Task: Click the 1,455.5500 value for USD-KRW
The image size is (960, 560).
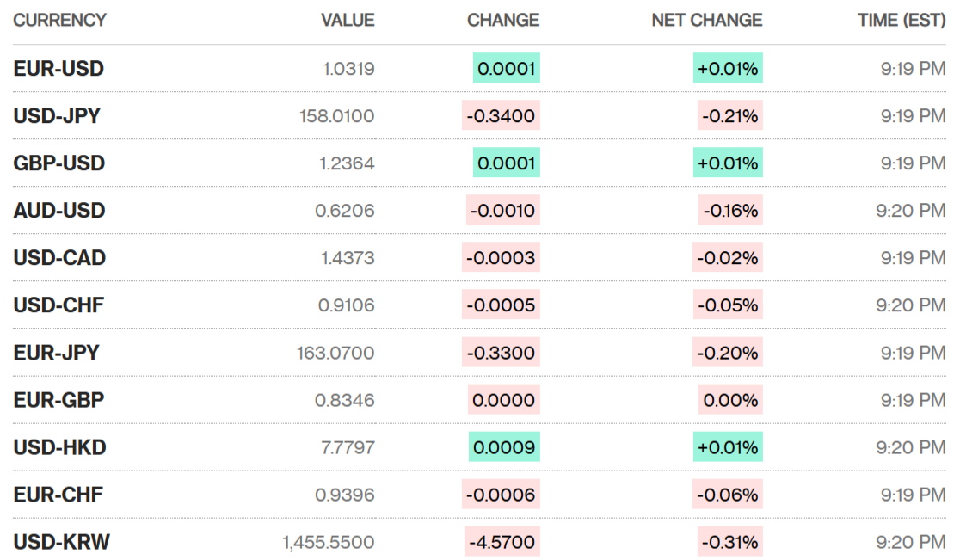Action: (329, 542)
